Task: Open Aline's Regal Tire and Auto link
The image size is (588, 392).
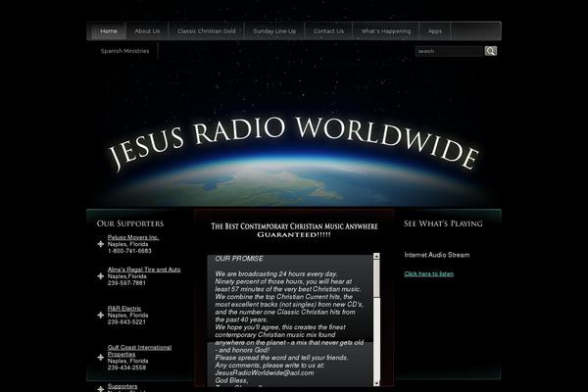Action: click(144, 269)
